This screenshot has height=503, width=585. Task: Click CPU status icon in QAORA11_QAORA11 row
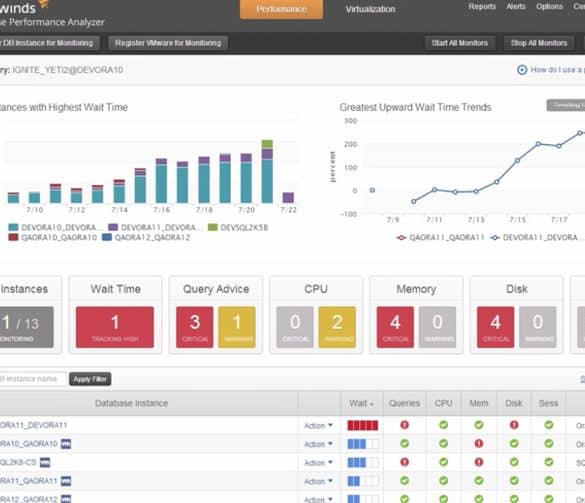click(443, 481)
